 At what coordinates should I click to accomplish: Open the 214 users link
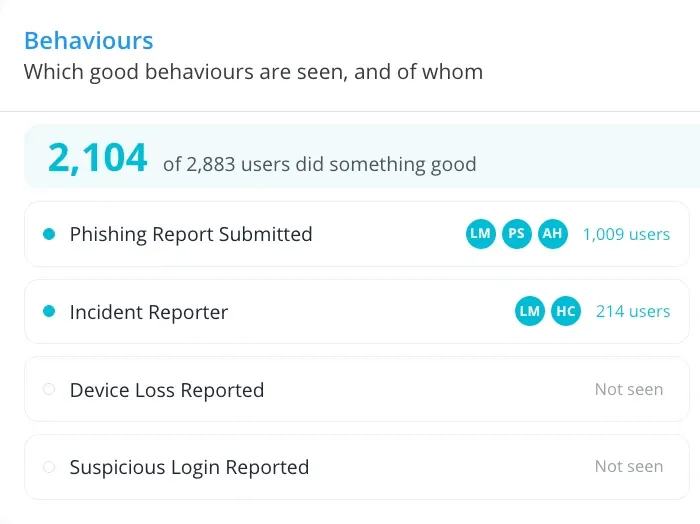pos(633,311)
